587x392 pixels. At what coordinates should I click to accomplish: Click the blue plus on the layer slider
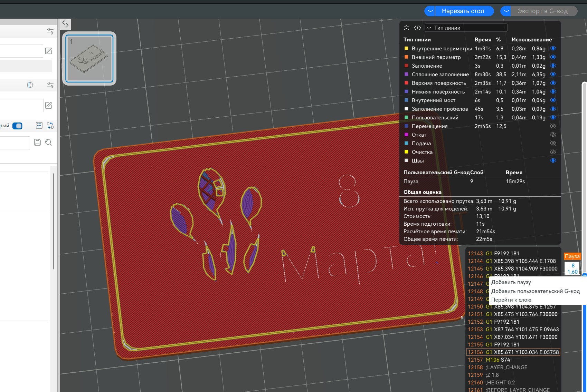584,275
